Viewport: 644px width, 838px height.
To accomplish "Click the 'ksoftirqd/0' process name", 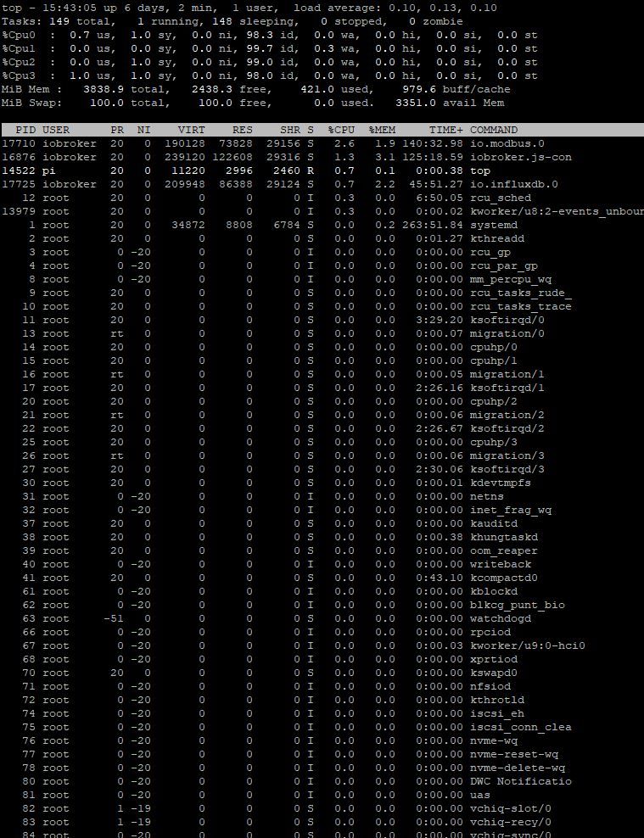I will 507,320.
